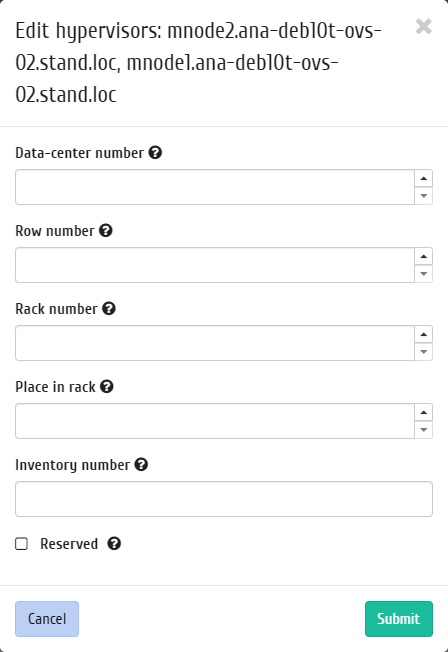Show help for Reserved option
This screenshot has width=448, height=652.
pos(114,543)
